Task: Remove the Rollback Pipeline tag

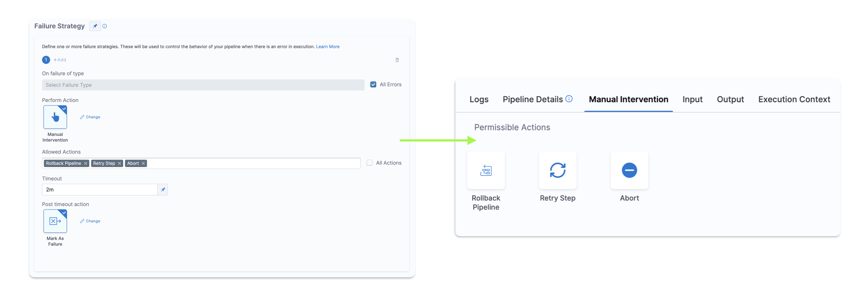Action: coord(86,163)
